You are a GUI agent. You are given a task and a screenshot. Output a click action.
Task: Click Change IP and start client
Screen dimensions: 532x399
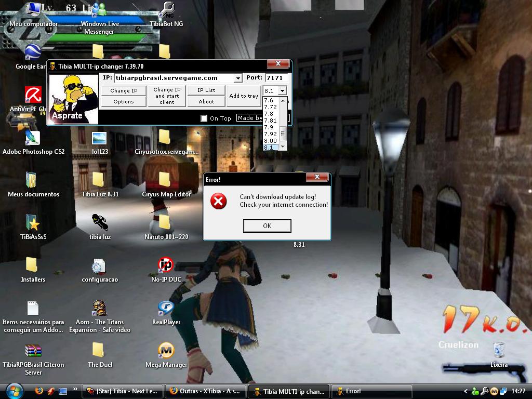point(167,96)
